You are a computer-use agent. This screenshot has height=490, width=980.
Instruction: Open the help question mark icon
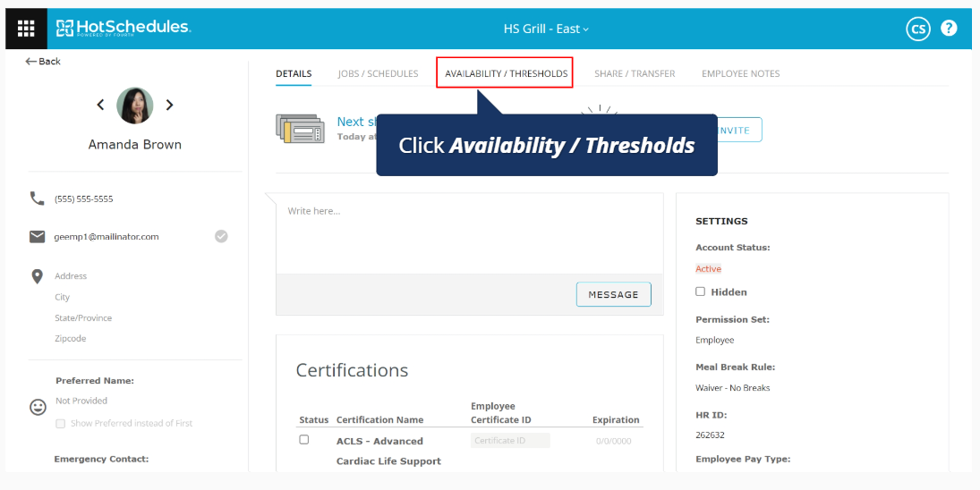(949, 28)
